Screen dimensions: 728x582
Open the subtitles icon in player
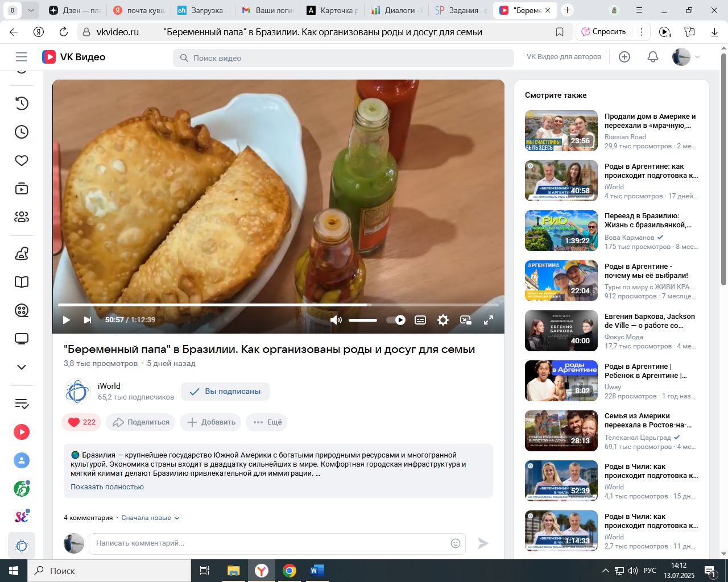(420, 320)
